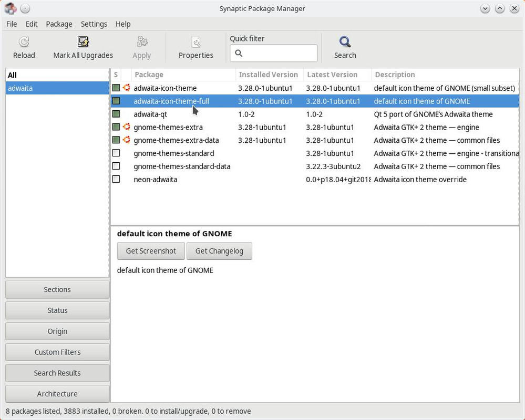Viewport: 525px width, 420px height.
Task: Toggle status box of adwaita-qt
Action: point(116,114)
